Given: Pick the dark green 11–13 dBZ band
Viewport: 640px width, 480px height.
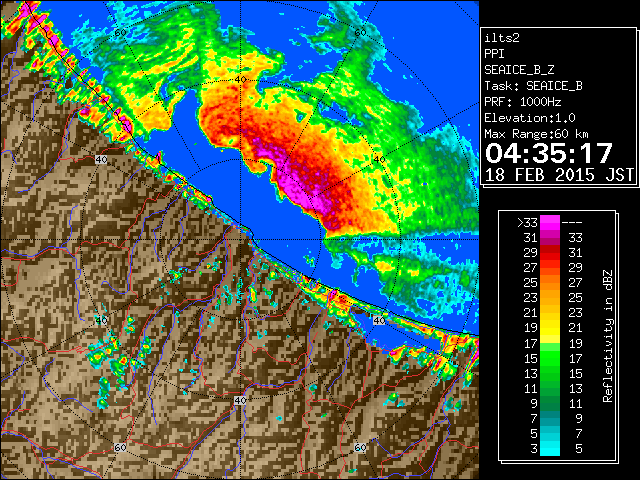Looking at the screenshot, I should click(x=550, y=388).
